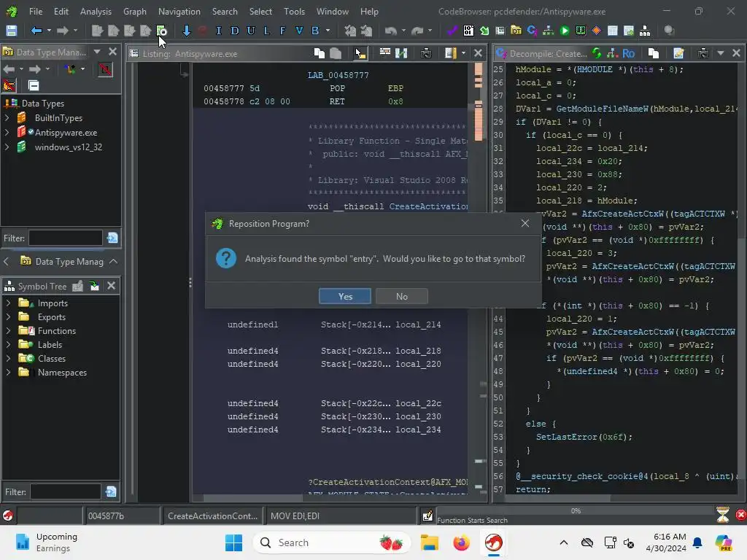Open the File menu
Screen dimensions: 747x560
pyautogui.click(x=36, y=12)
